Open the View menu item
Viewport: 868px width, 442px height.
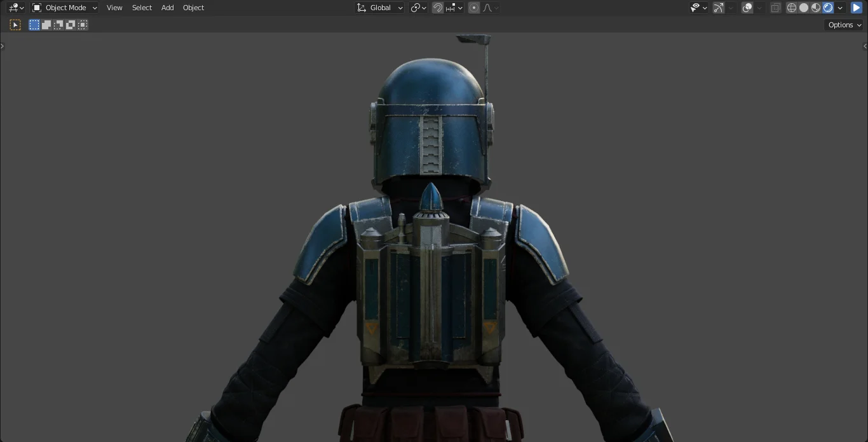coord(114,7)
